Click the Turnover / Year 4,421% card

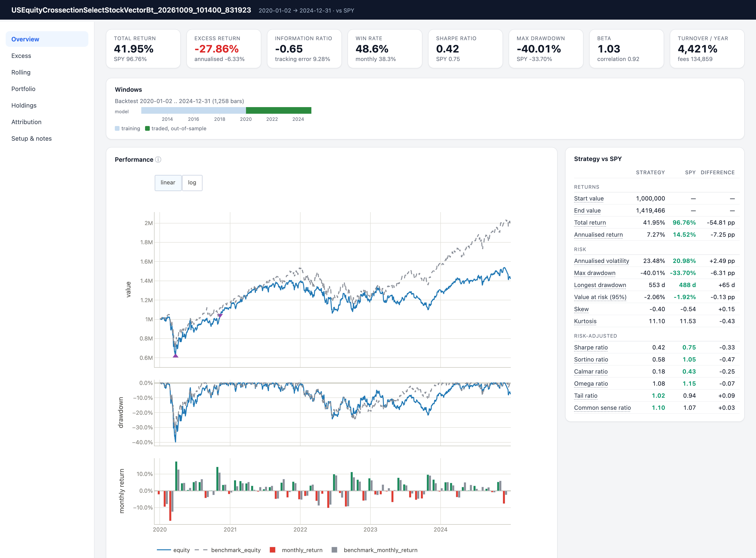point(707,49)
